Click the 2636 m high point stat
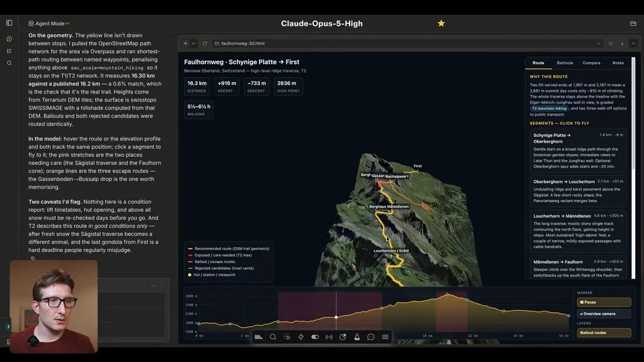 287,86
